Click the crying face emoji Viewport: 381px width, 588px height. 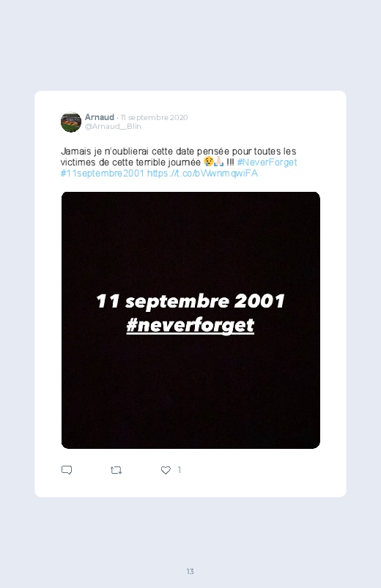(208, 162)
